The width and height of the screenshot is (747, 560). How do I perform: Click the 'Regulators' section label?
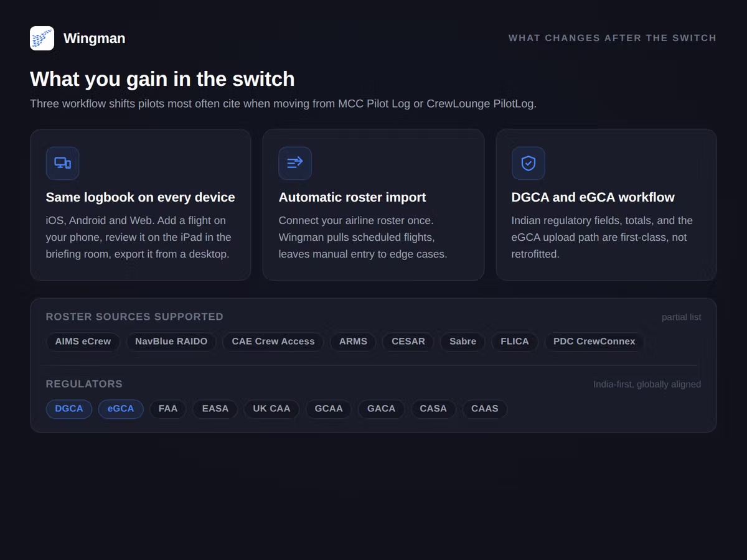coord(84,384)
